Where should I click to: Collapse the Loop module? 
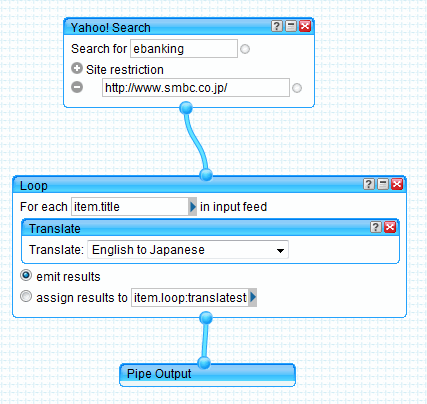(x=383, y=184)
